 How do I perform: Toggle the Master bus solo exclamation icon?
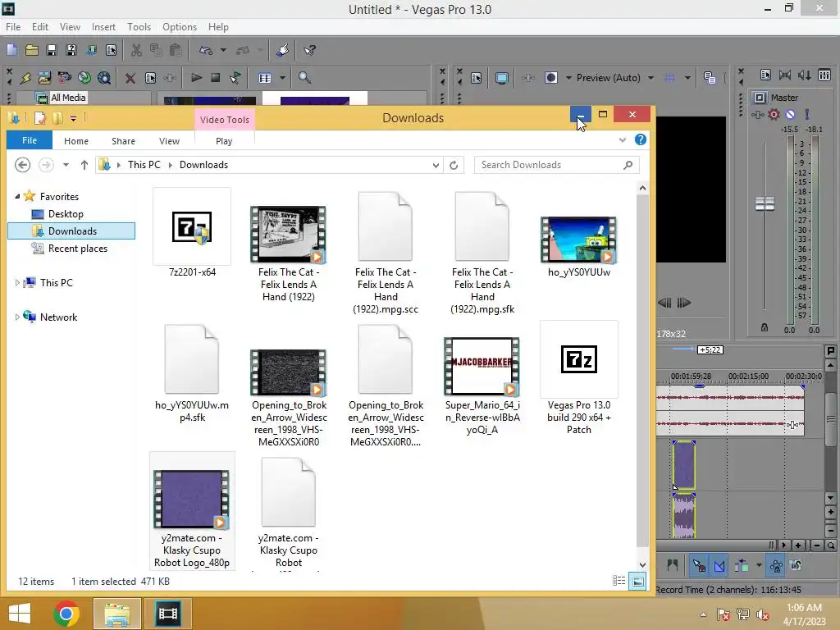click(x=807, y=114)
